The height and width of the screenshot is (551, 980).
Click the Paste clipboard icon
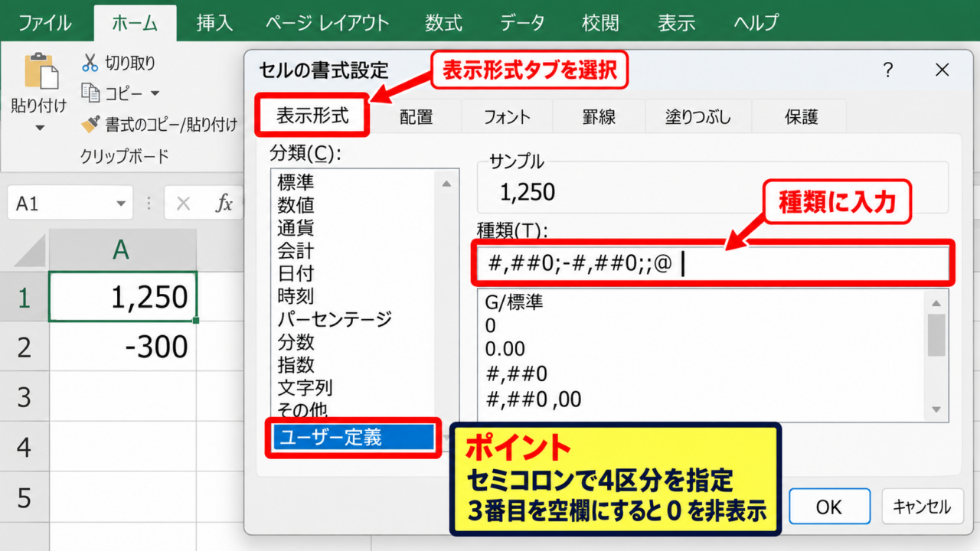[41, 72]
